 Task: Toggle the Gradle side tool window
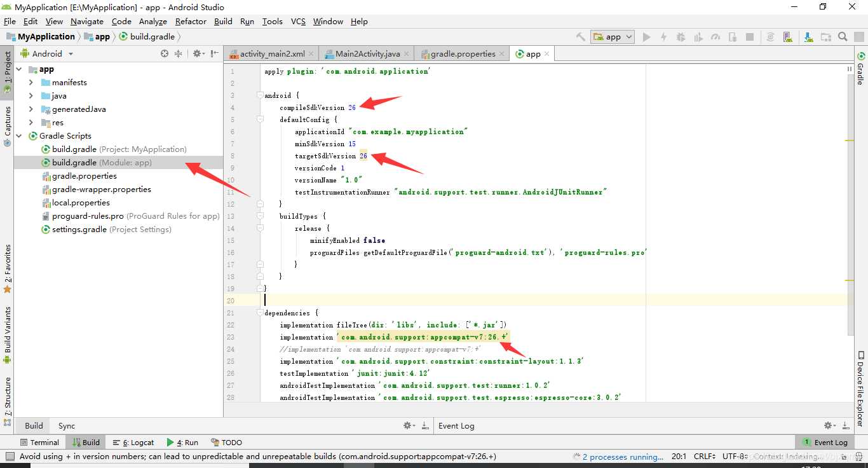pos(860,68)
